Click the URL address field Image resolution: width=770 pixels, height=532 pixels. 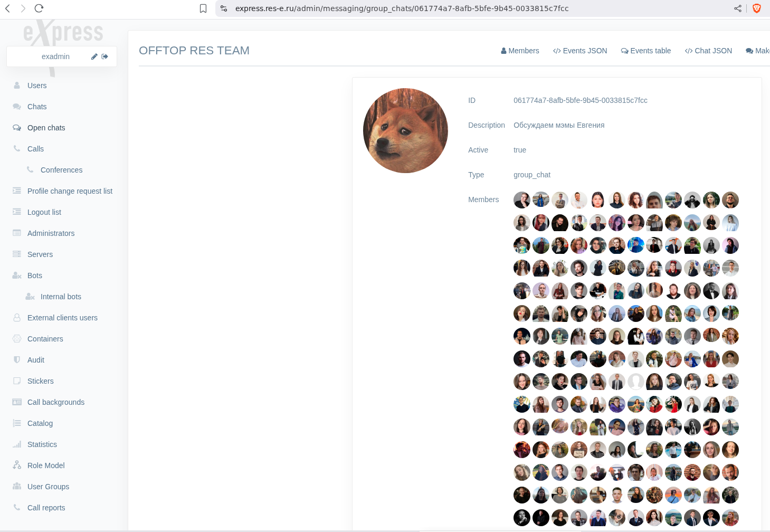401,8
